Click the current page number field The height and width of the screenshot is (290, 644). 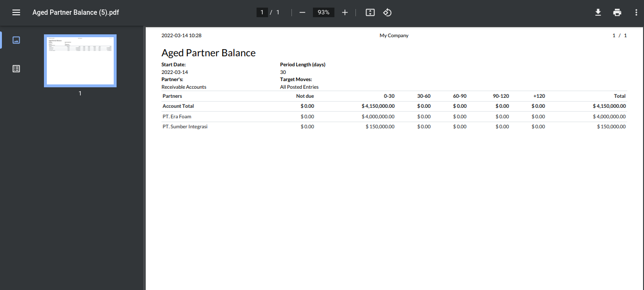tap(262, 12)
